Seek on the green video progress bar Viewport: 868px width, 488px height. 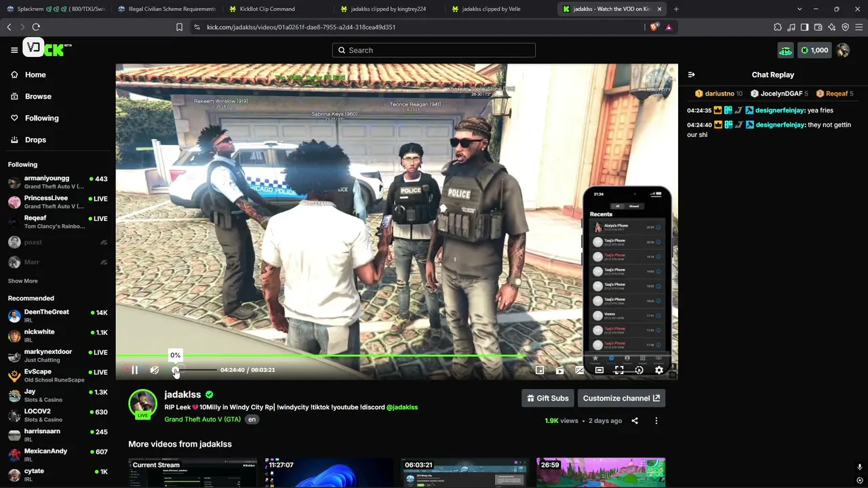(320, 355)
